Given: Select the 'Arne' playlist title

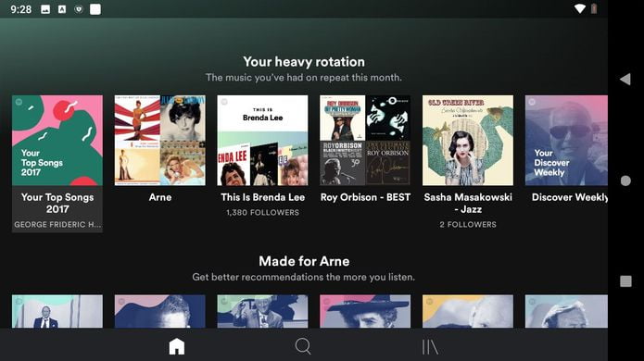Looking at the screenshot, I should coord(160,197).
